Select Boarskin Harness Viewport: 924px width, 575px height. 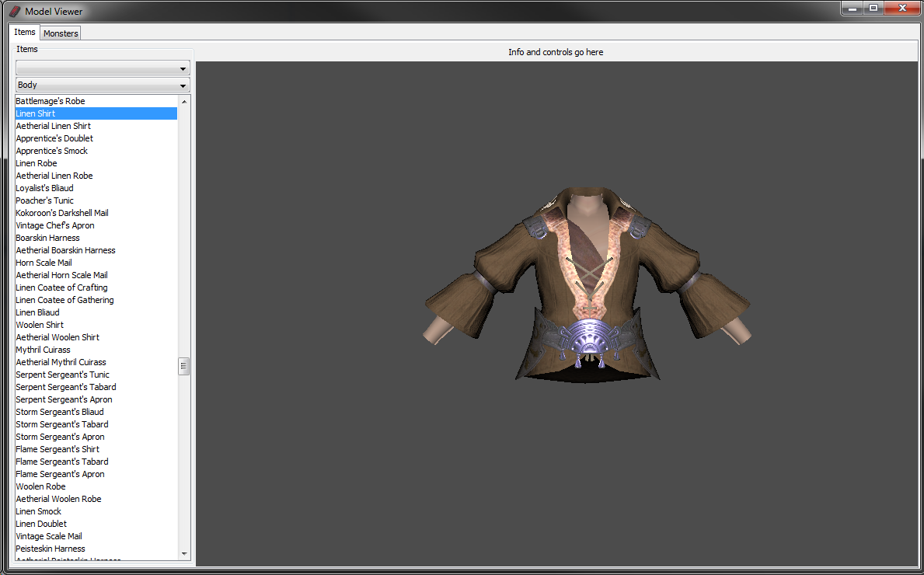(x=96, y=238)
